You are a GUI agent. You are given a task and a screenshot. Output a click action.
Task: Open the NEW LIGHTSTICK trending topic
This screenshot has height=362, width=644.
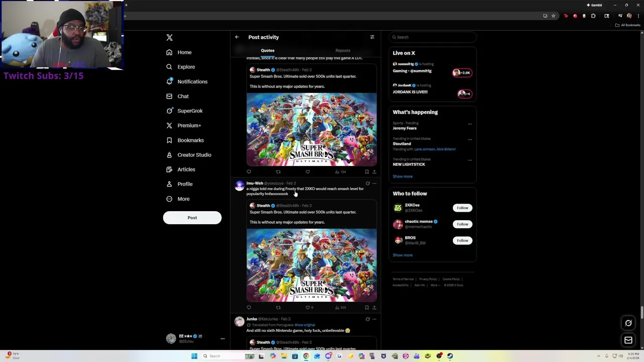(409, 165)
